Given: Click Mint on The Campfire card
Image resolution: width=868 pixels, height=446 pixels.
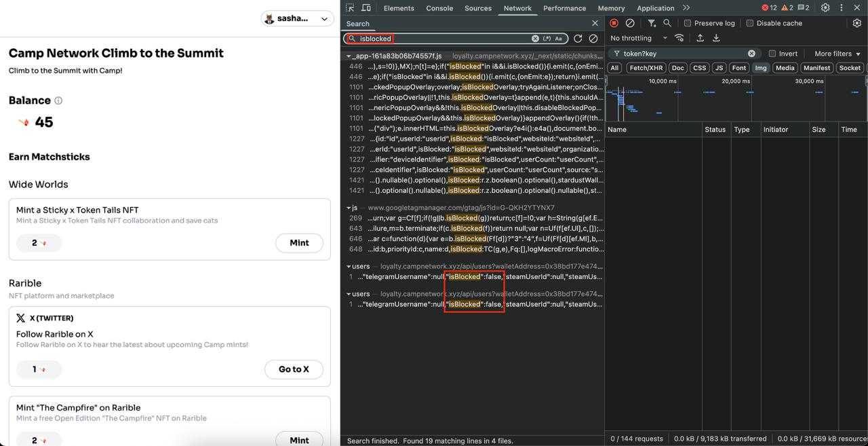Looking at the screenshot, I should [x=299, y=440].
